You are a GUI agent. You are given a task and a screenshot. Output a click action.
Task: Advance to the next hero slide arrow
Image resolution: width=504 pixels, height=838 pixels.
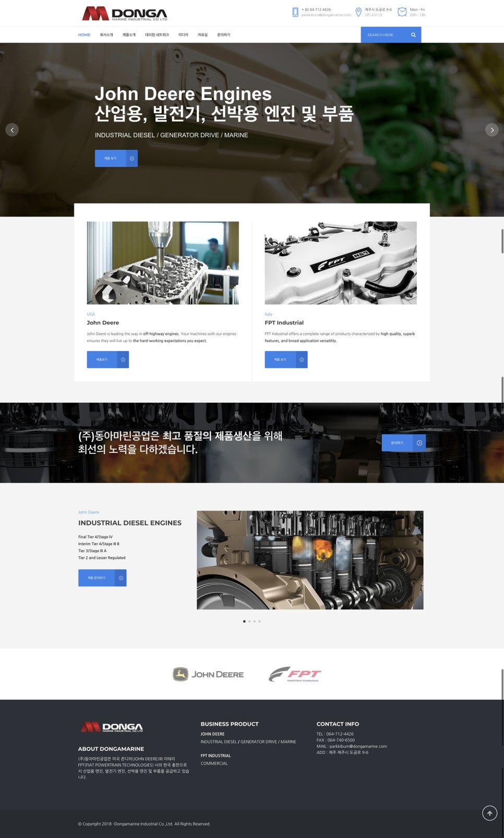click(x=492, y=130)
